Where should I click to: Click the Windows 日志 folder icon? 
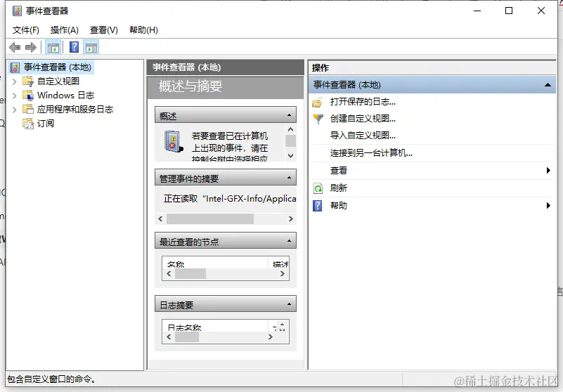pyautogui.click(x=27, y=96)
